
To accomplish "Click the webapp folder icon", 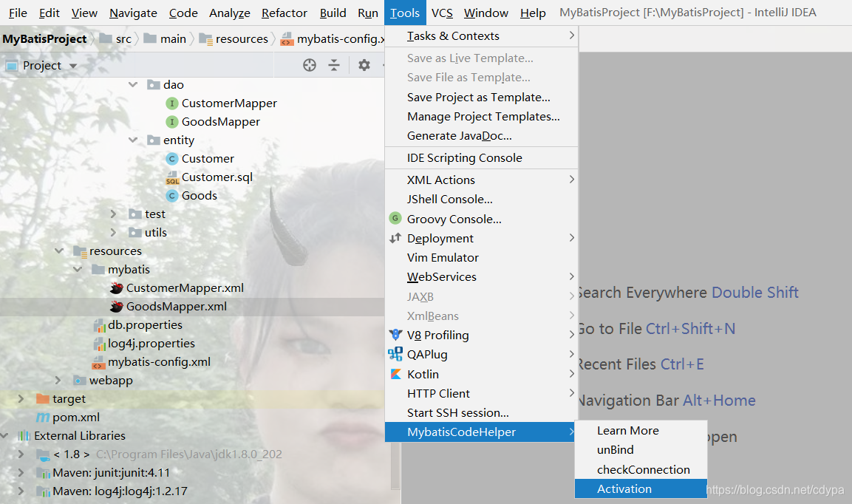I will [x=80, y=381].
